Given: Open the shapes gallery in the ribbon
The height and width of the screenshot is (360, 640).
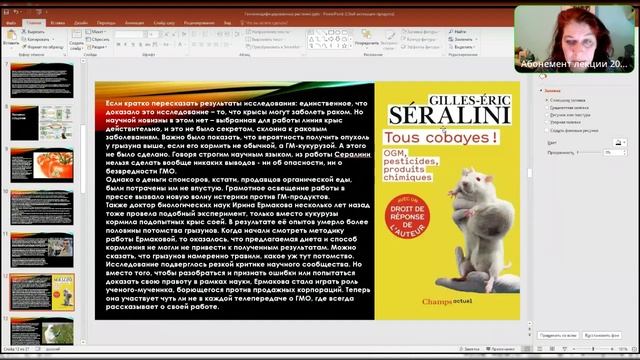Looking at the screenshot, I should tap(329, 39).
